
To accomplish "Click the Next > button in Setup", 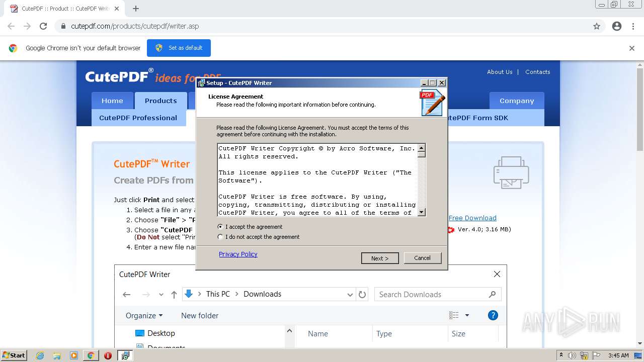I will (x=380, y=258).
